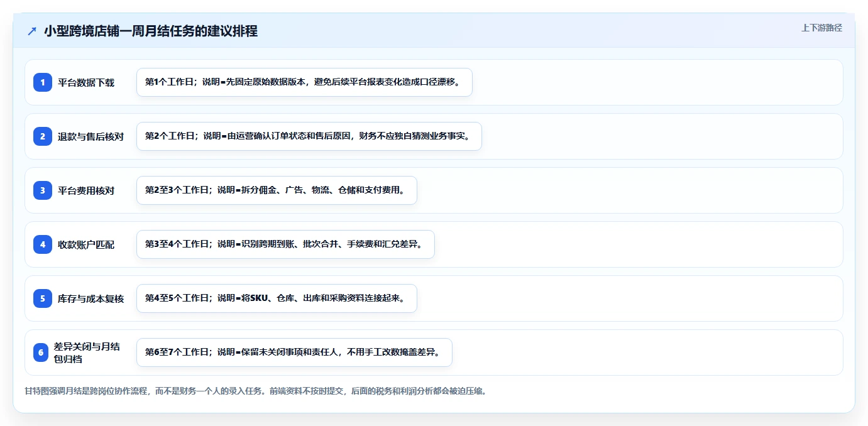Viewport: 868px width, 426px height.
Task: Select step number badge 1
Action: (x=43, y=82)
